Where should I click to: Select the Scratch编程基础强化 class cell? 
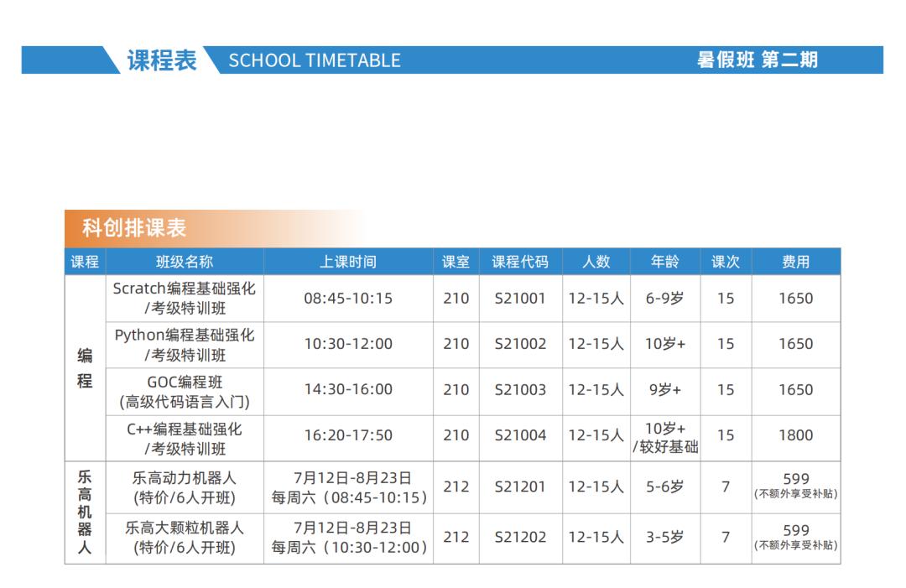coord(185,298)
